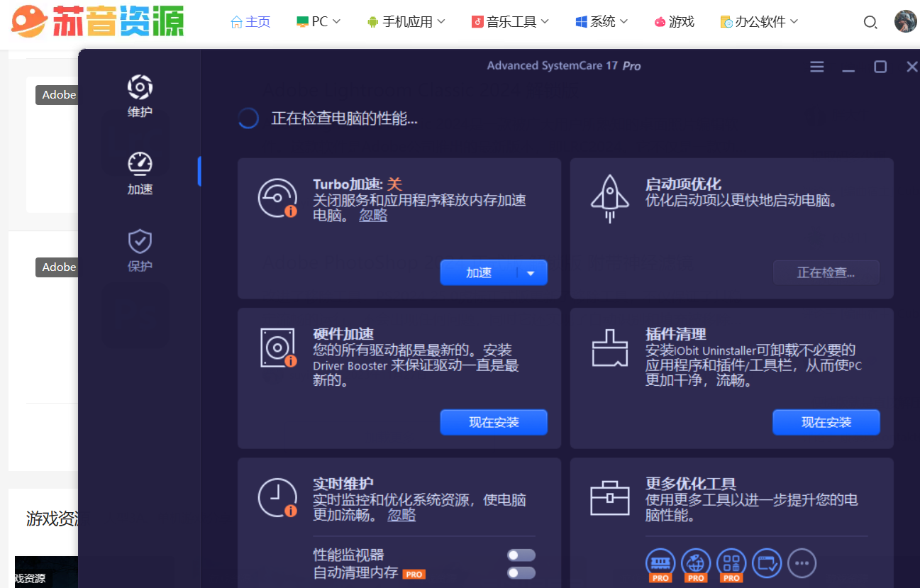920x588 pixels.
Task: Click 现在安装 for Driver Booster
Action: 494,422
